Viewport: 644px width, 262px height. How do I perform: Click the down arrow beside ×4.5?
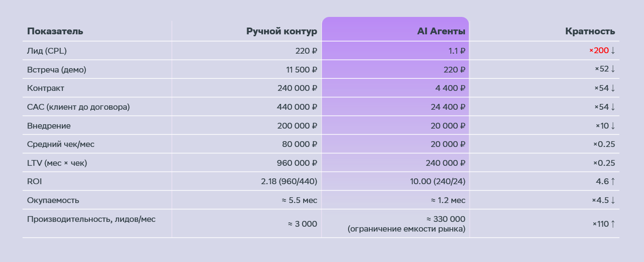coord(613,200)
